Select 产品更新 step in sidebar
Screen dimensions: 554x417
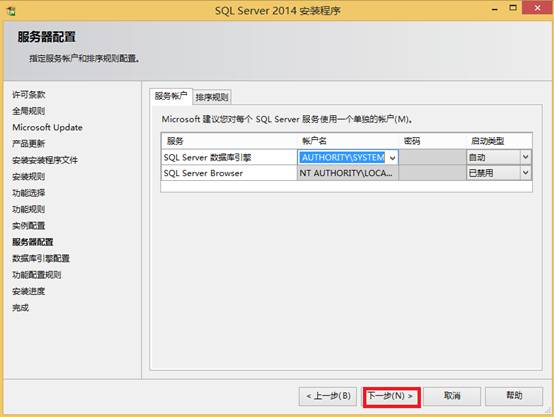coord(29,143)
